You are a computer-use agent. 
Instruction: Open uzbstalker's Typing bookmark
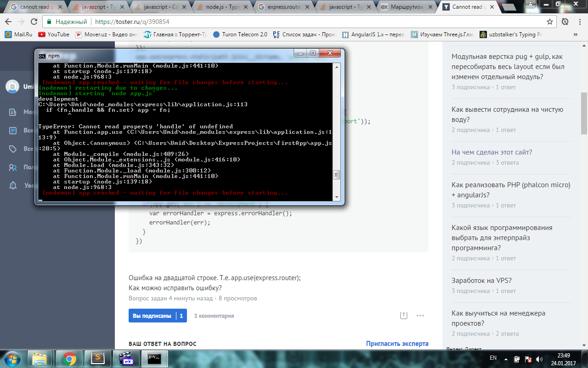510,34
